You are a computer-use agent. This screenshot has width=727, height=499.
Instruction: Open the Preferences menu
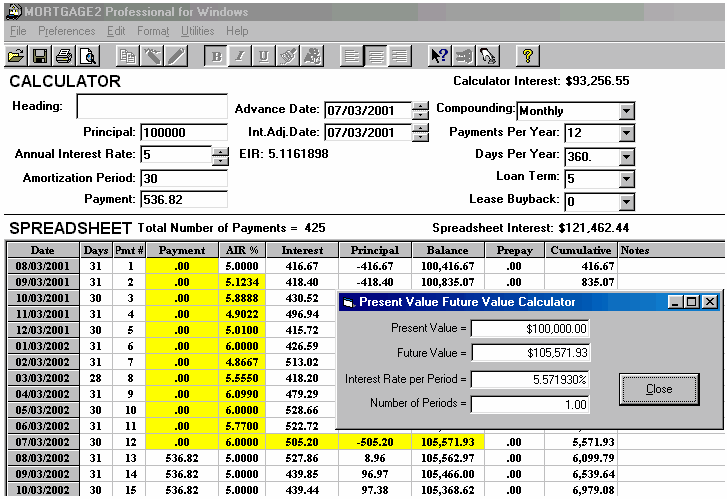pyautogui.click(x=66, y=31)
